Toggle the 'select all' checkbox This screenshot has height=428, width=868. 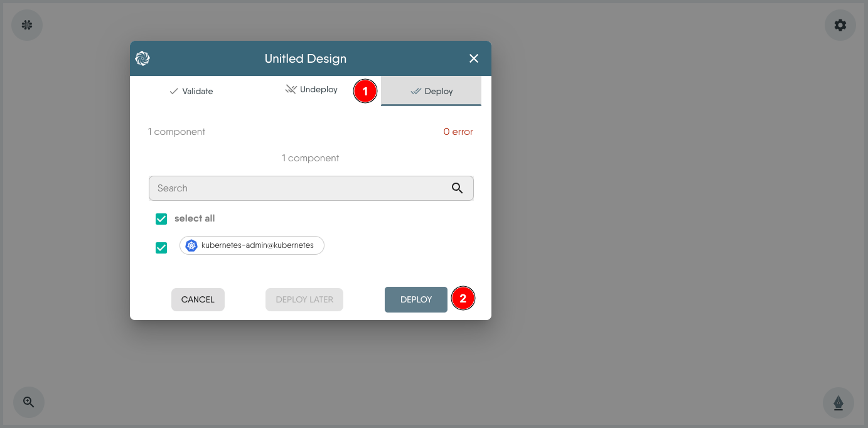point(161,219)
